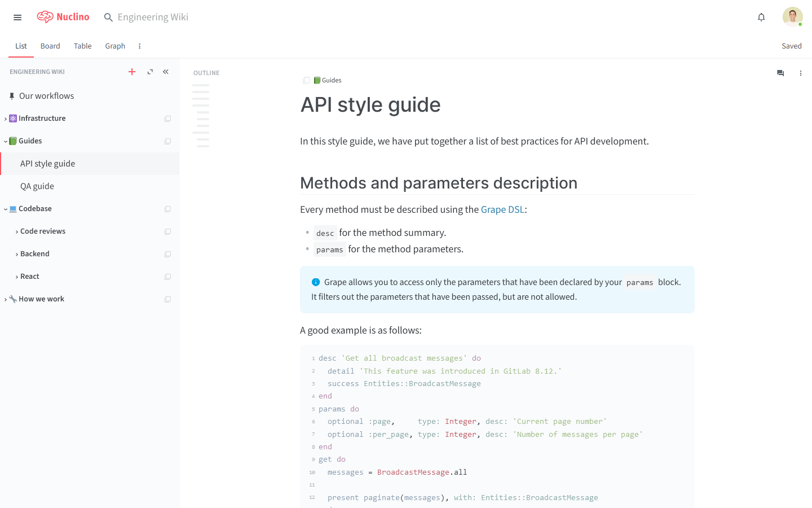Click the ENGINEERING WIKI sidebar header
This screenshot has height=508, width=812.
(37, 72)
